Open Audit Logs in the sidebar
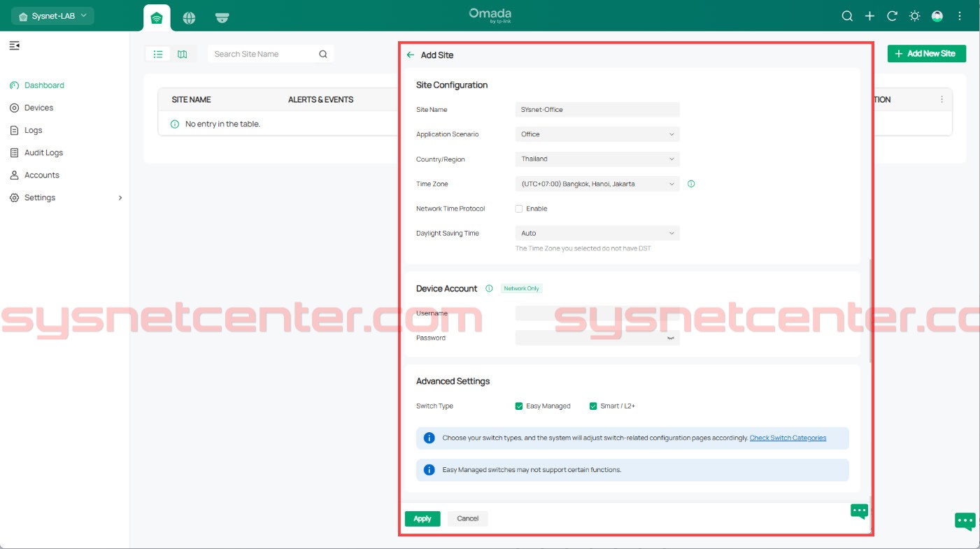The height and width of the screenshot is (549, 980). (x=43, y=152)
